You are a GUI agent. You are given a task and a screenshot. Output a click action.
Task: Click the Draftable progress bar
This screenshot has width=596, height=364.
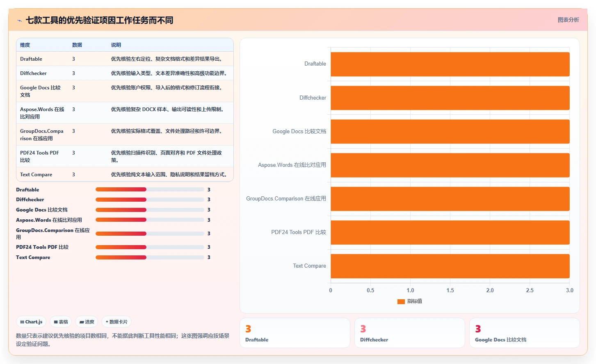[150, 189]
